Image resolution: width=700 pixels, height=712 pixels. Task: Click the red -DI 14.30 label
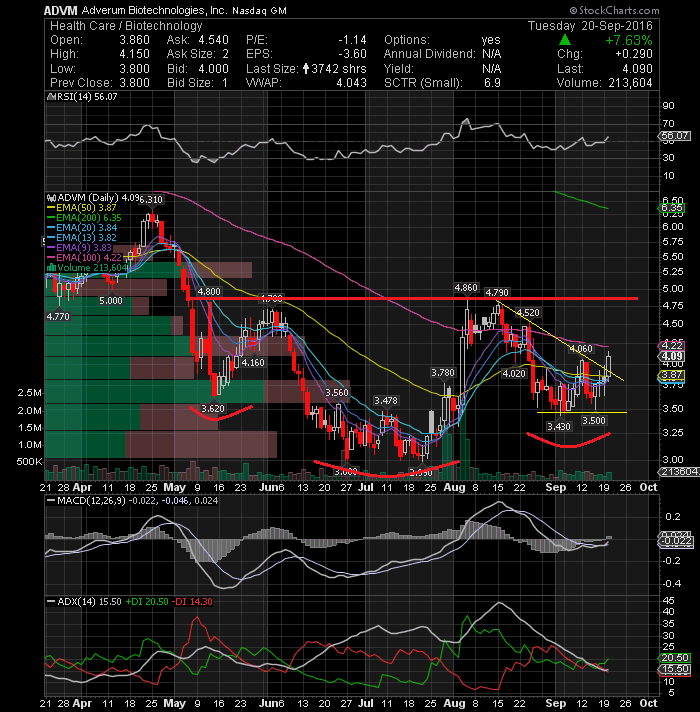pyautogui.click(x=194, y=602)
